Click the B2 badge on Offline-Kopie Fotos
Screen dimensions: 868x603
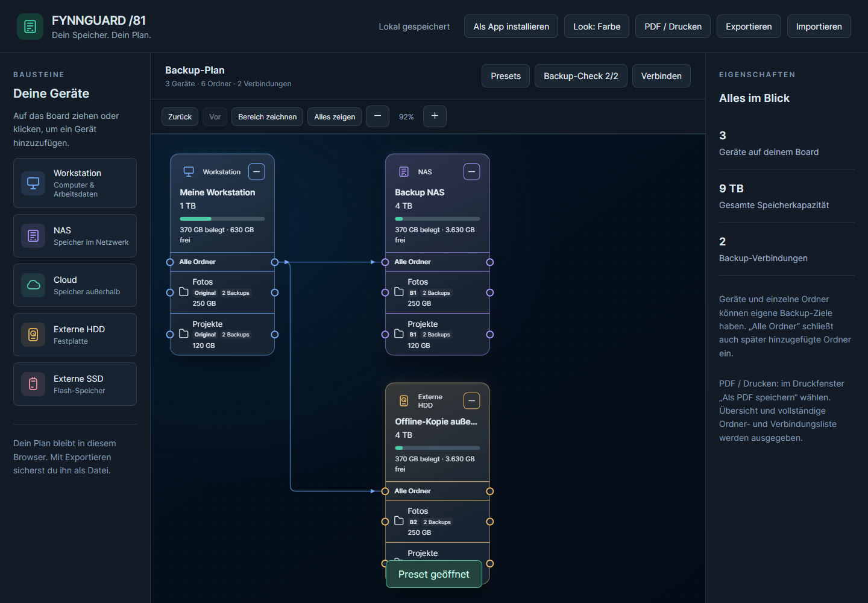[x=414, y=522]
